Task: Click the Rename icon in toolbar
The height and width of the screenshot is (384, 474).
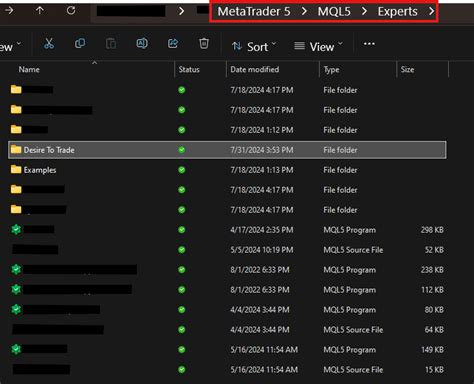Action: tap(142, 43)
